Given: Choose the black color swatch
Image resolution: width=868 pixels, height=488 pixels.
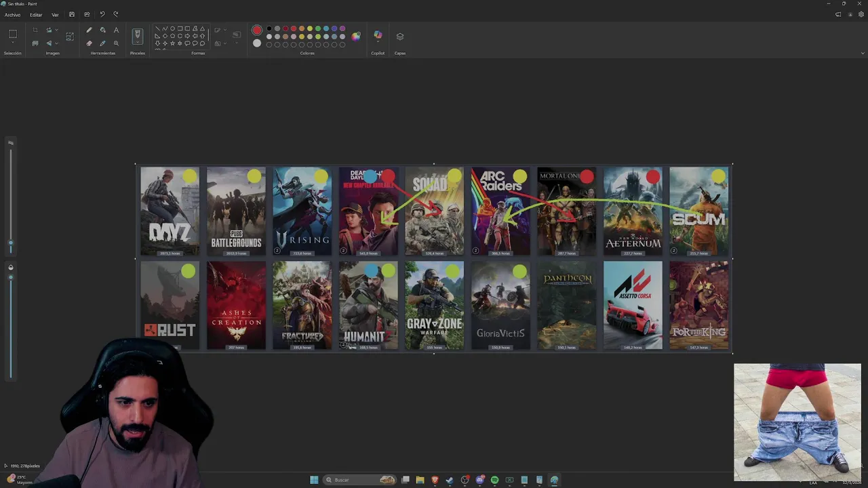Looking at the screenshot, I should pos(269,28).
